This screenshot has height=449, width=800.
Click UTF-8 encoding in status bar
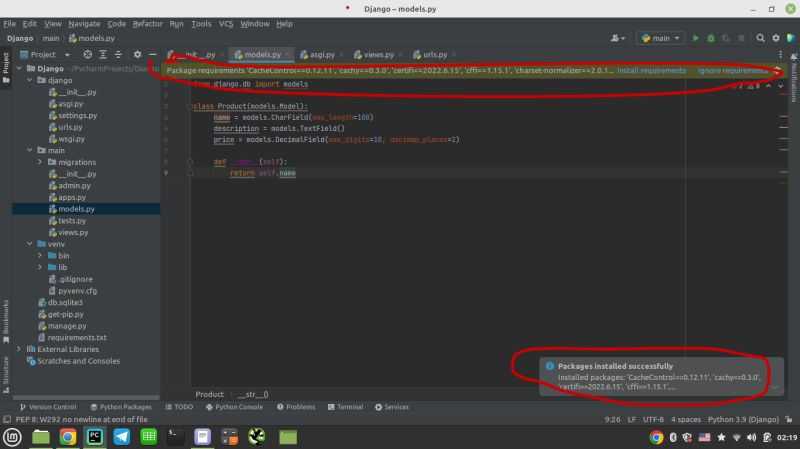tap(653, 419)
